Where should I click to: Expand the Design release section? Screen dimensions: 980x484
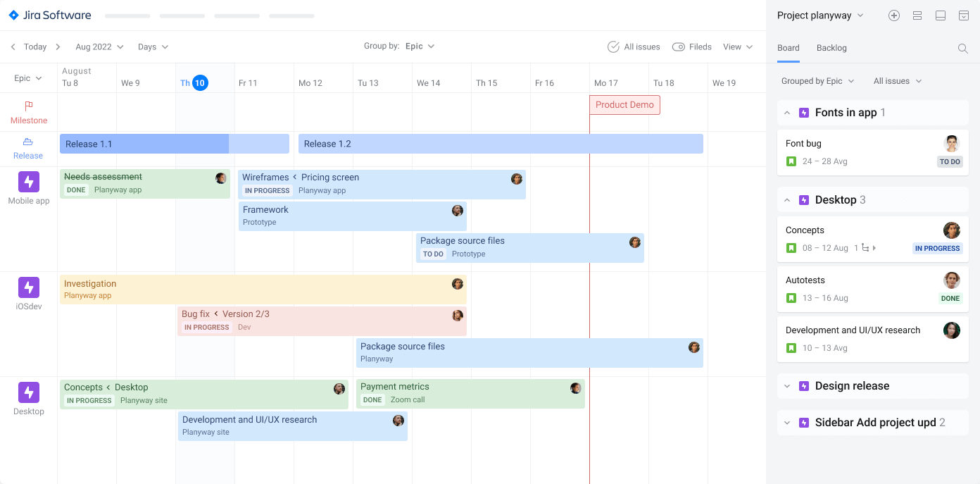pos(786,386)
